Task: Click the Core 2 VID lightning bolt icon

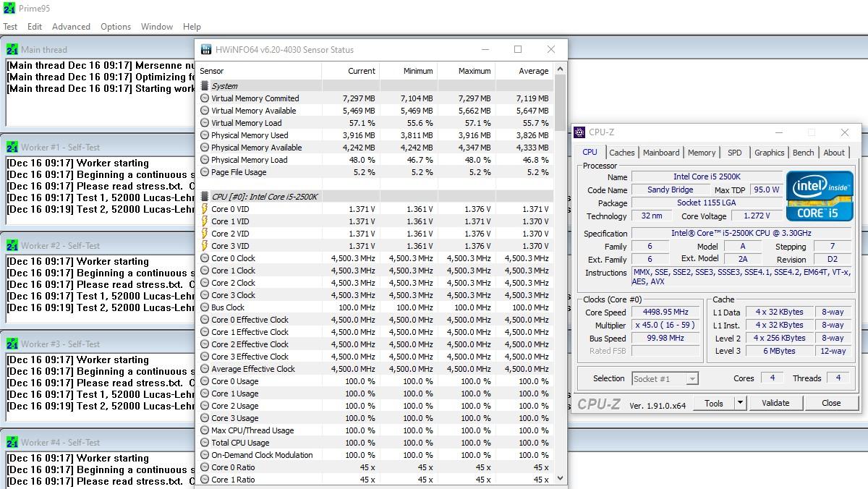Action: pyautogui.click(x=205, y=234)
